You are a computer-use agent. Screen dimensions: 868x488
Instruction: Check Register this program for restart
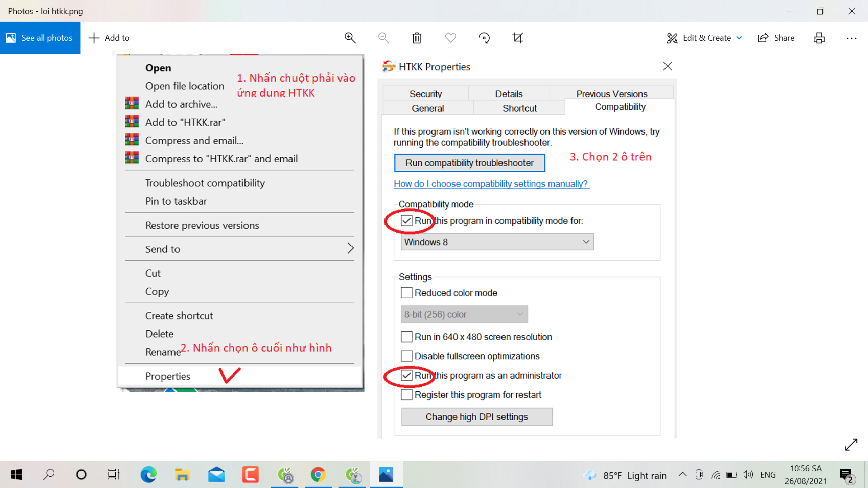(x=406, y=395)
